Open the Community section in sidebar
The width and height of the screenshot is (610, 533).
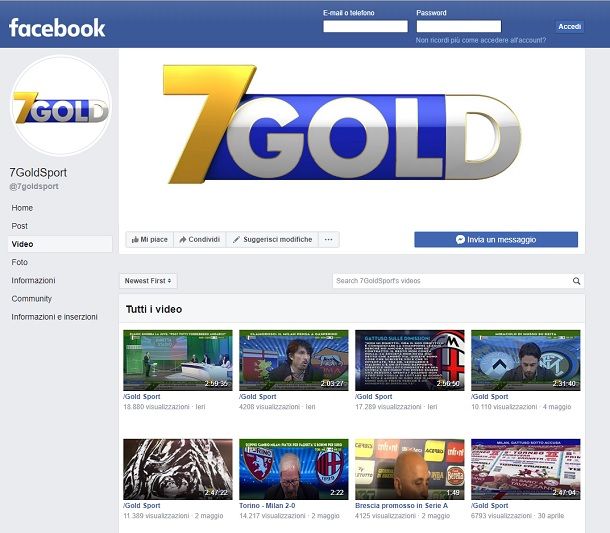coord(32,299)
